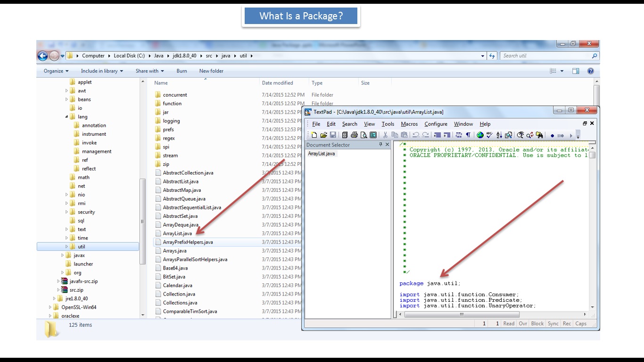Screen dimensions: 644x362
Task: Refresh the Explorer address bar location
Action: coord(492,56)
